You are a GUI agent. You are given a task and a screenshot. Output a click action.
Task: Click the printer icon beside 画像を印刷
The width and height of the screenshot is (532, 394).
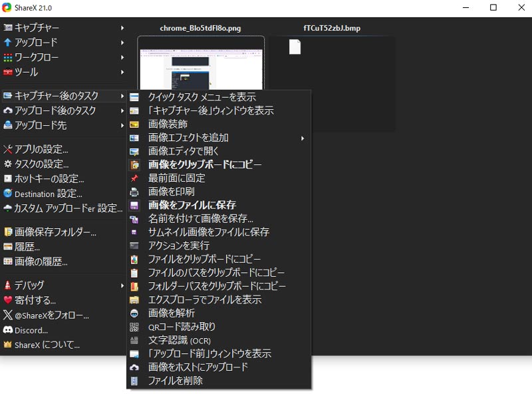point(134,192)
